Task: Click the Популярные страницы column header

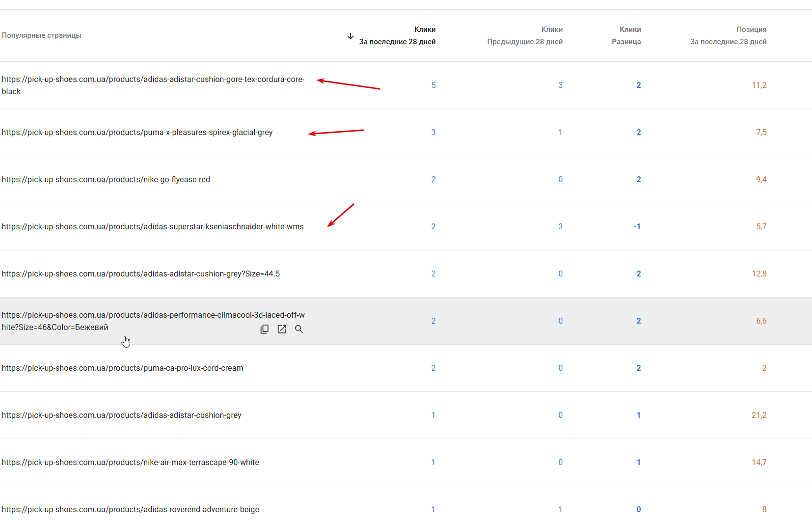Action: click(42, 35)
